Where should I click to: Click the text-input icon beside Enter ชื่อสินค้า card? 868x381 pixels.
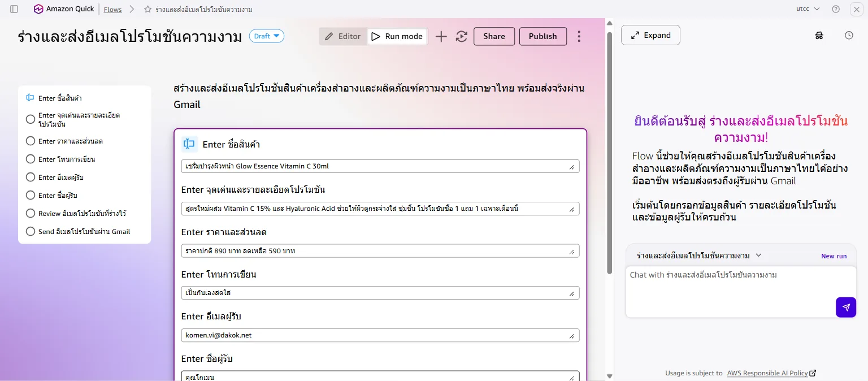click(189, 144)
